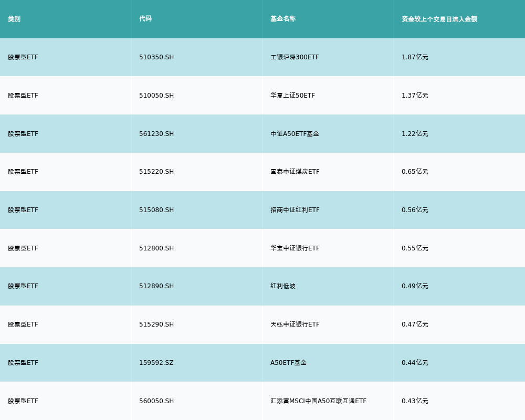
Task: Click 股票型ETF in the 159592.SZ row
Action: pyautogui.click(x=23, y=363)
